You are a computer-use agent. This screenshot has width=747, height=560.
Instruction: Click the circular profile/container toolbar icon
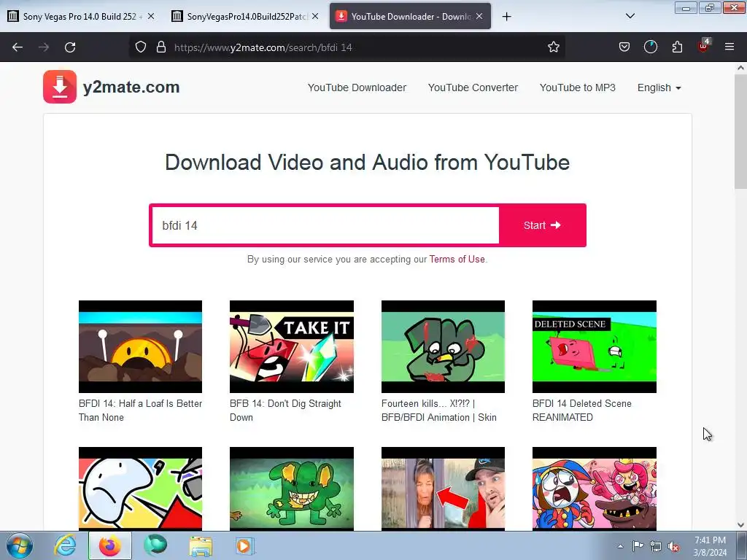pyautogui.click(x=650, y=47)
